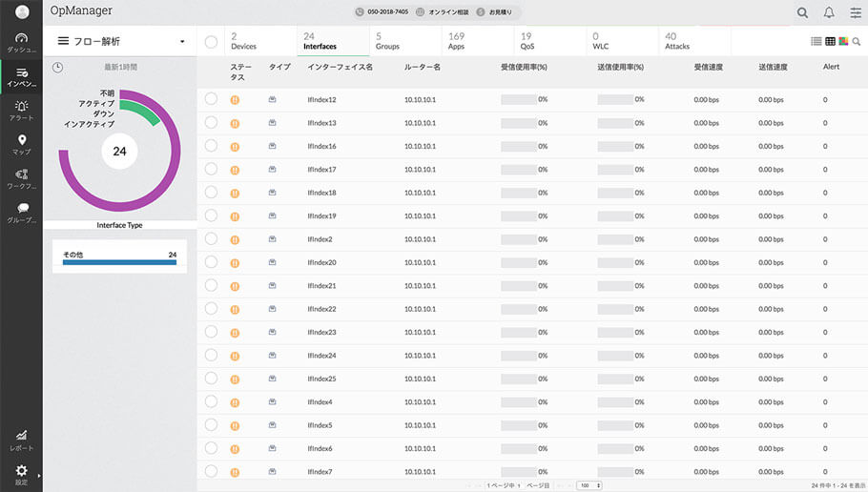The width and height of the screenshot is (868, 492).
Task: Click the blue その他 interface type bar
Action: coord(119,261)
